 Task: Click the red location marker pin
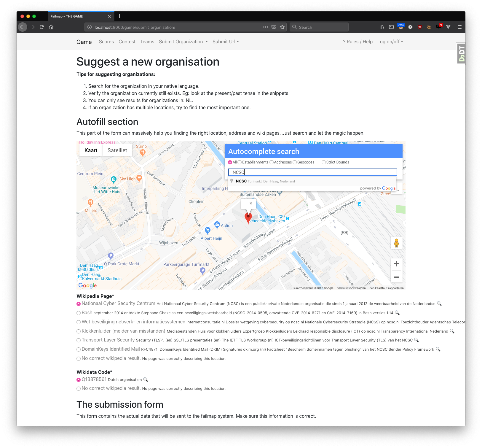tap(248, 218)
